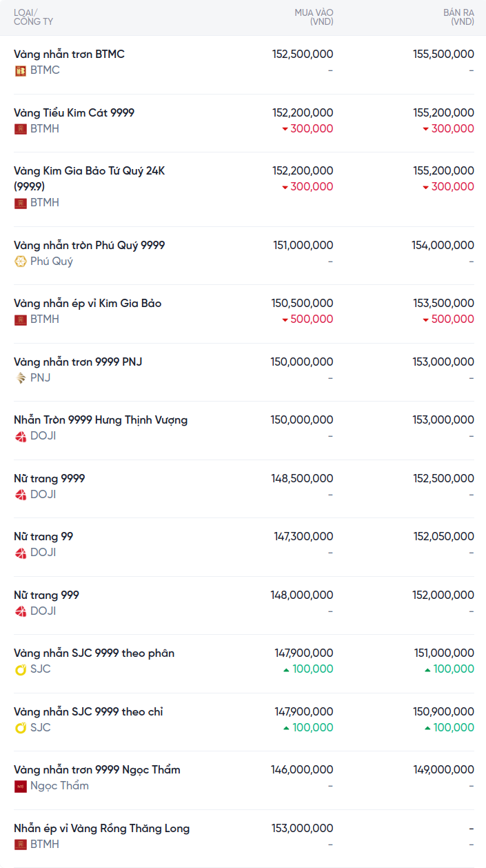Click the BÁN RA (VND) column header

[x=458, y=17]
